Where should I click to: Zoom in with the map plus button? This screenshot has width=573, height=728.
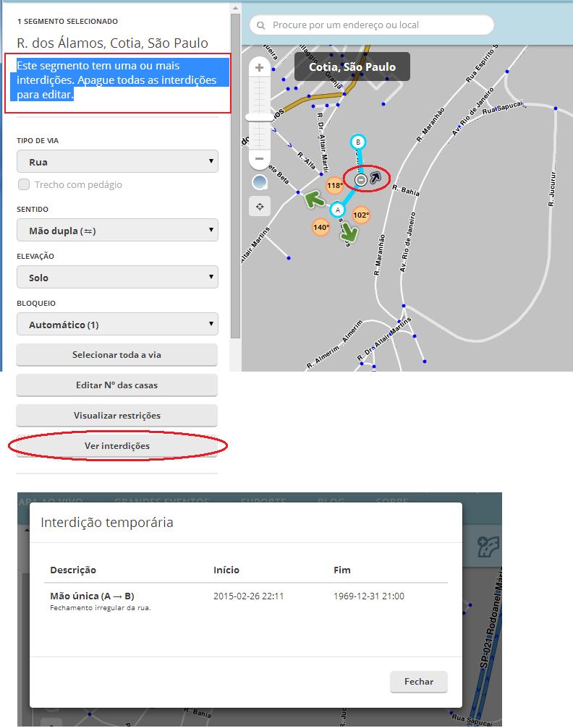click(259, 68)
